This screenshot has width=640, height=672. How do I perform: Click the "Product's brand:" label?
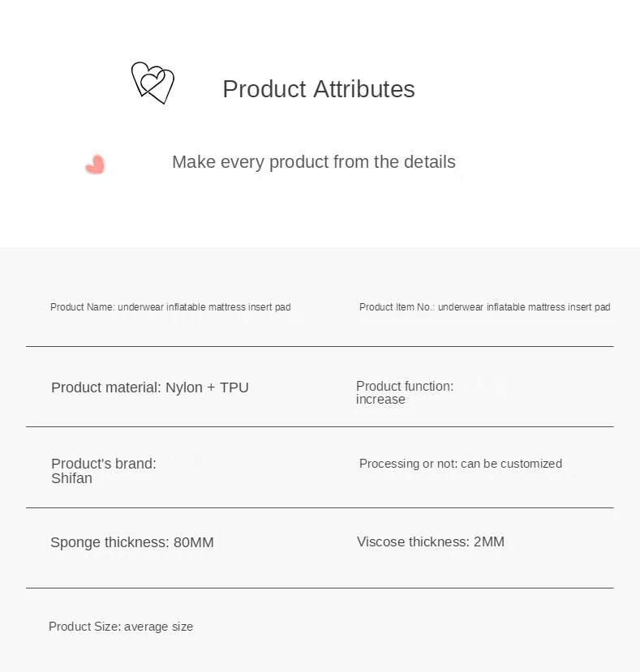[103, 464]
